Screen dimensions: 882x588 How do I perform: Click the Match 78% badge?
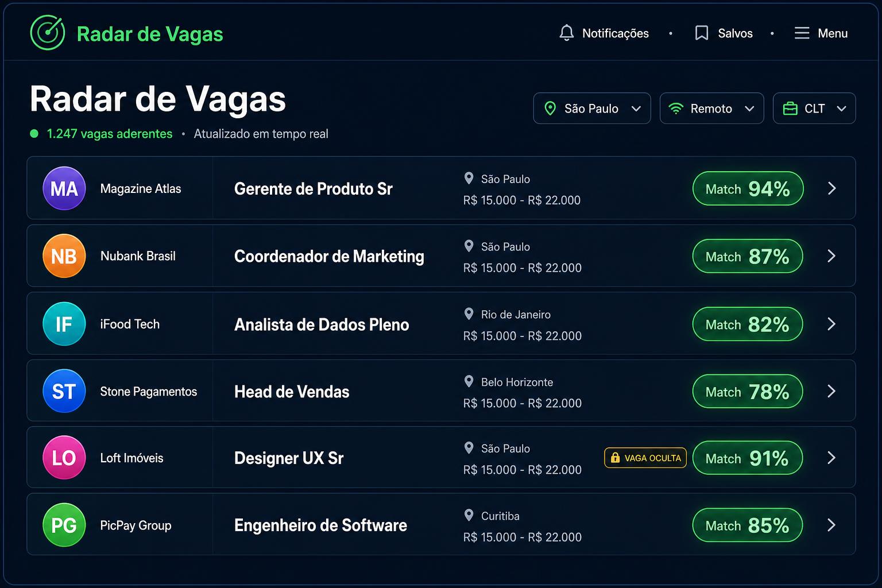tap(748, 391)
